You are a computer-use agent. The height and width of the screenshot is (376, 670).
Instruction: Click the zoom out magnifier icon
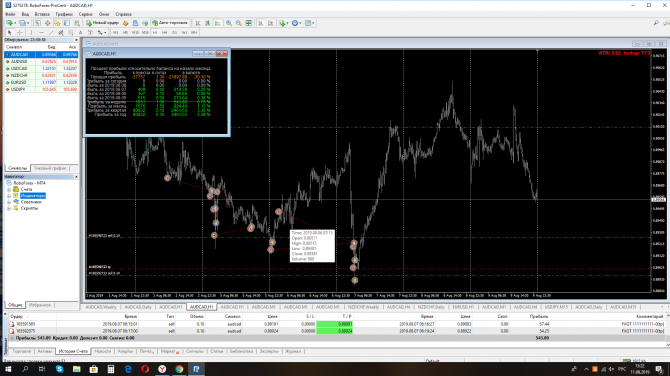coord(238,23)
